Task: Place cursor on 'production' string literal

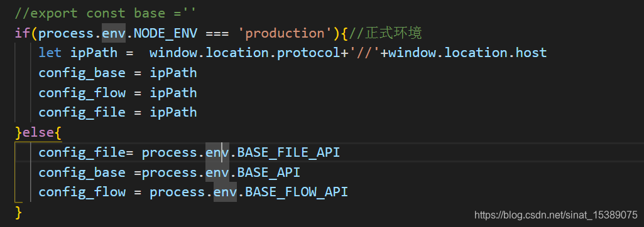Action: 285,33
